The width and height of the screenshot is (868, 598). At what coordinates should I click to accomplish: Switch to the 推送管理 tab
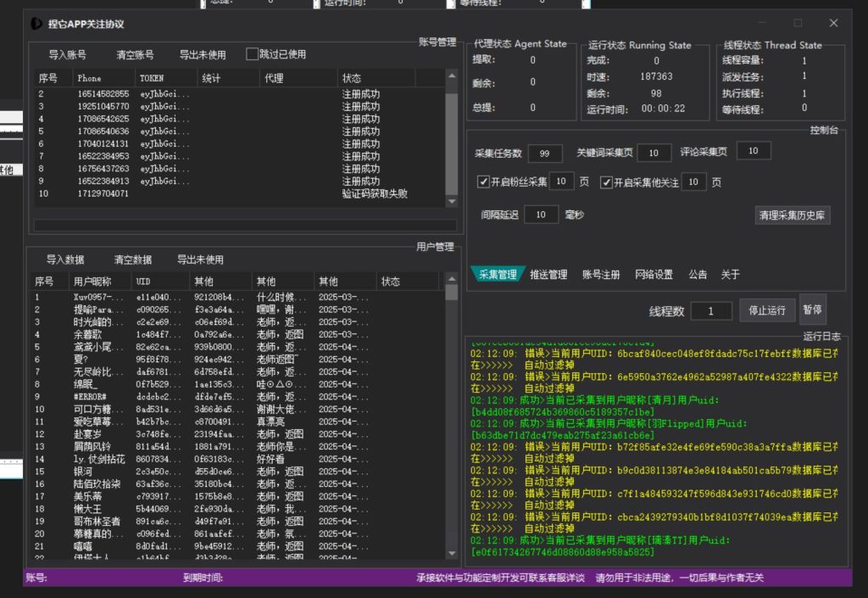[548, 274]
